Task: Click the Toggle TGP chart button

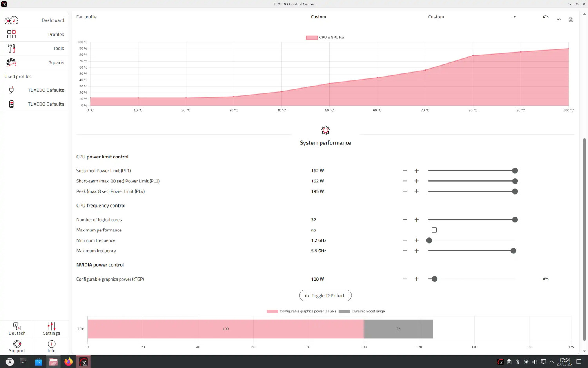Action: click(325, 295)
